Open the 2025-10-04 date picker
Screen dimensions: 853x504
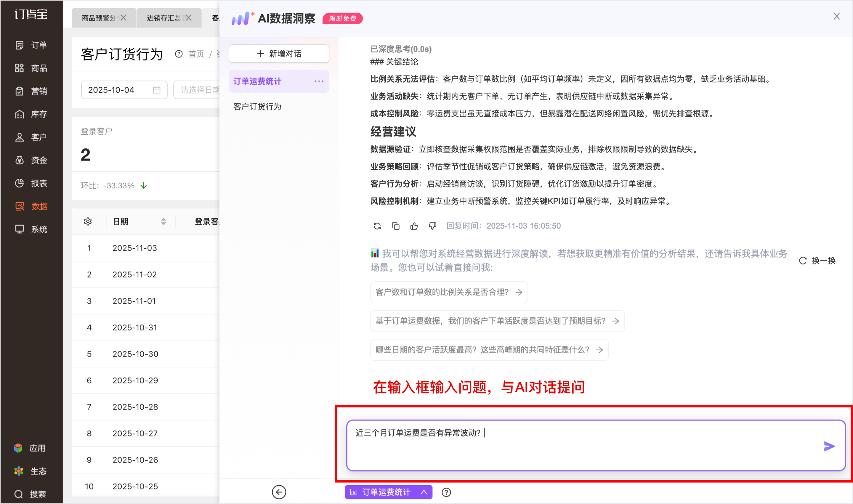(x=124, y=90)
